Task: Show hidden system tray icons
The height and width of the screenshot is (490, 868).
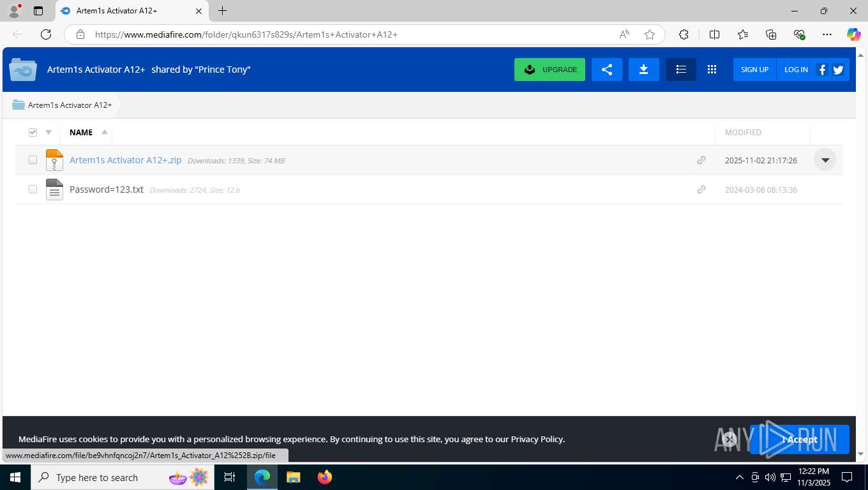Action: 740,477
